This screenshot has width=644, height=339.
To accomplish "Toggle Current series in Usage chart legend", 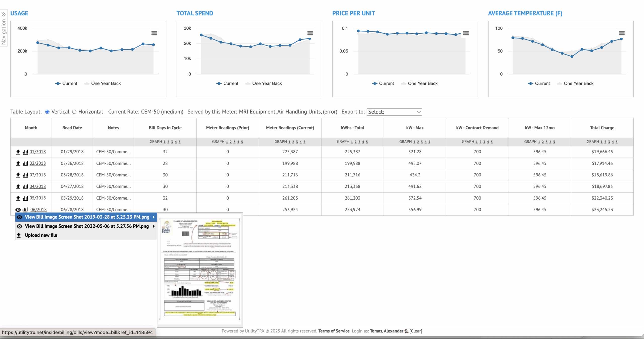I will pos(66,83).
